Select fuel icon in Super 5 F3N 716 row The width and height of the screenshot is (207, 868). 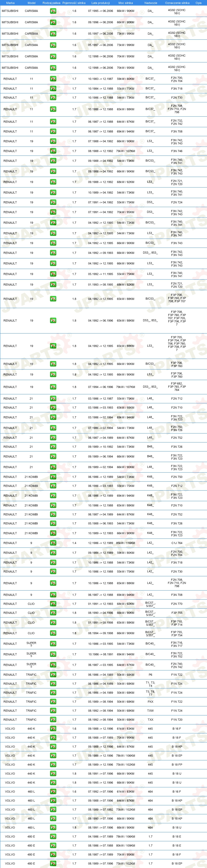pos(53,644)
